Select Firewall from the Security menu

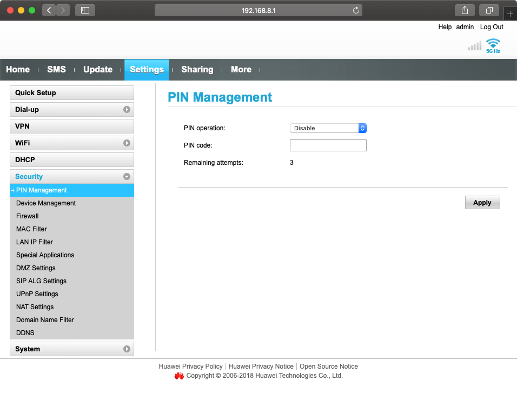pyautogui.click(x=27, y=216)
